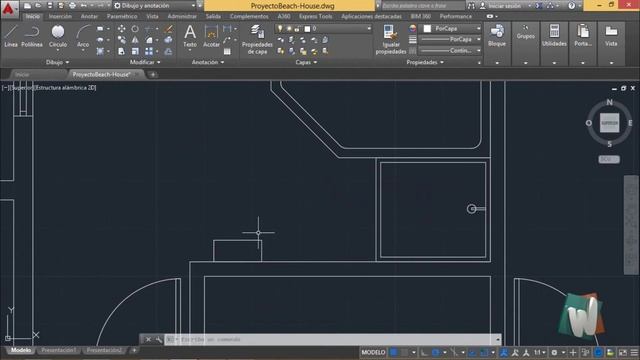Screen dimensions: 640x360
Task: Select the Texto annotation tool
Action: [190, 36]
